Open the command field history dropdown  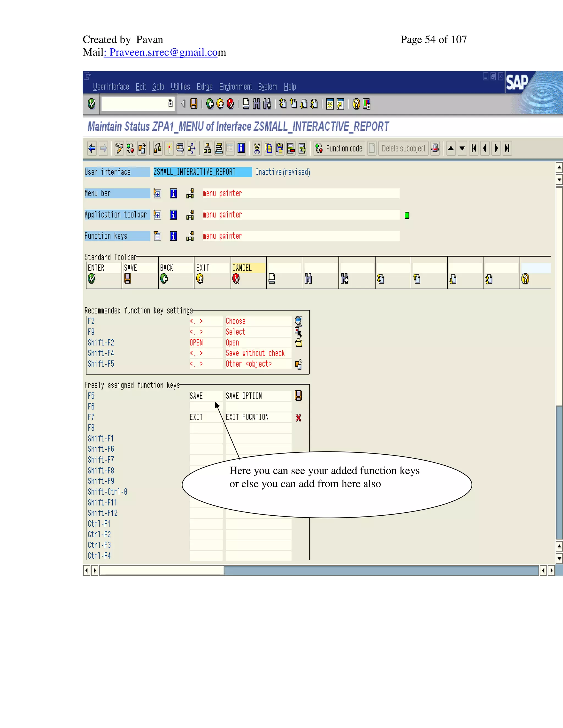pos(170,104)
